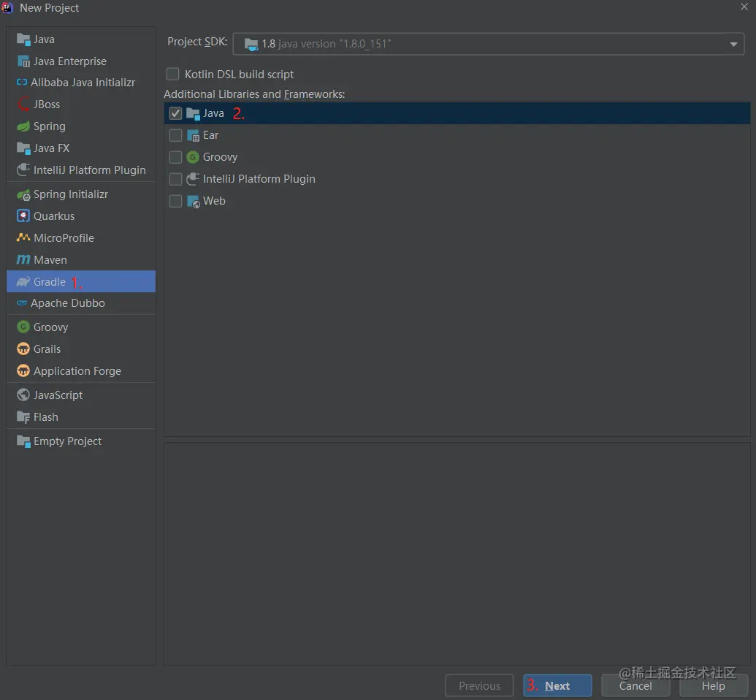Click the Next button
Screen dimensions: 756x700
point(557,685)
